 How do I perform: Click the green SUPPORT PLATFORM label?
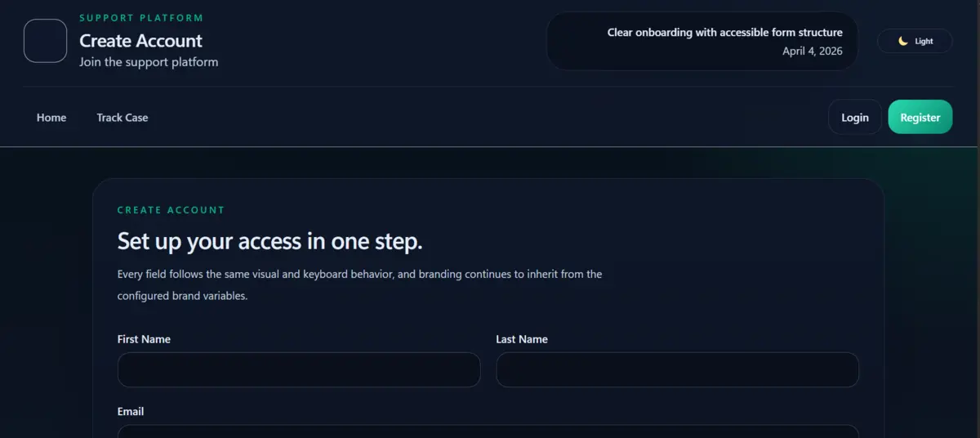[x=141, y=18]
